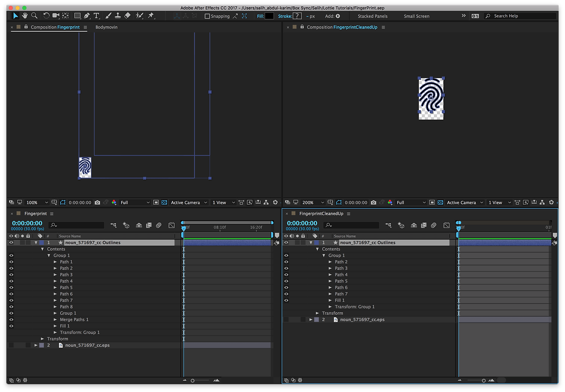Open the Fill color swatch
This screenshot has height=392, width=565.
[269, 16]
